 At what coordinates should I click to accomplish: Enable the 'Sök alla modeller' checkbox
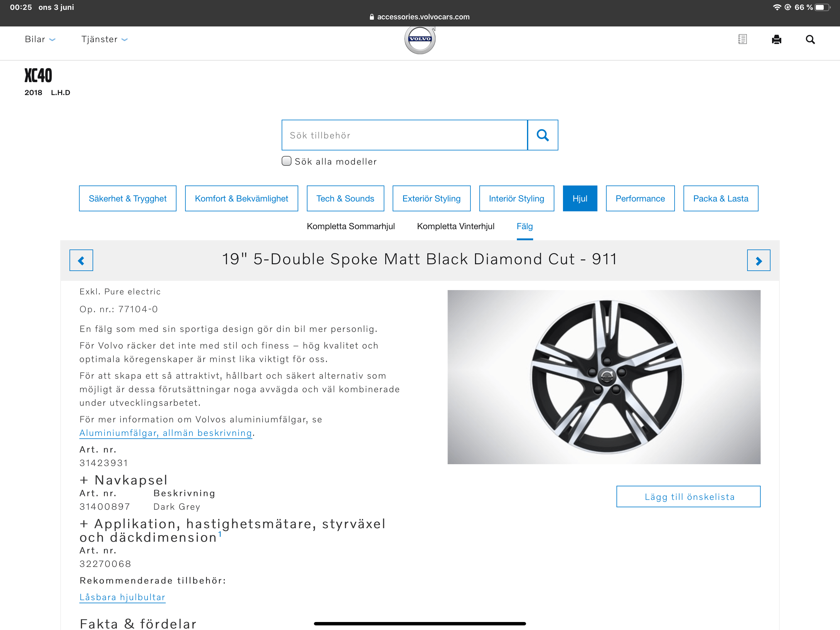(x=287, y=161)
